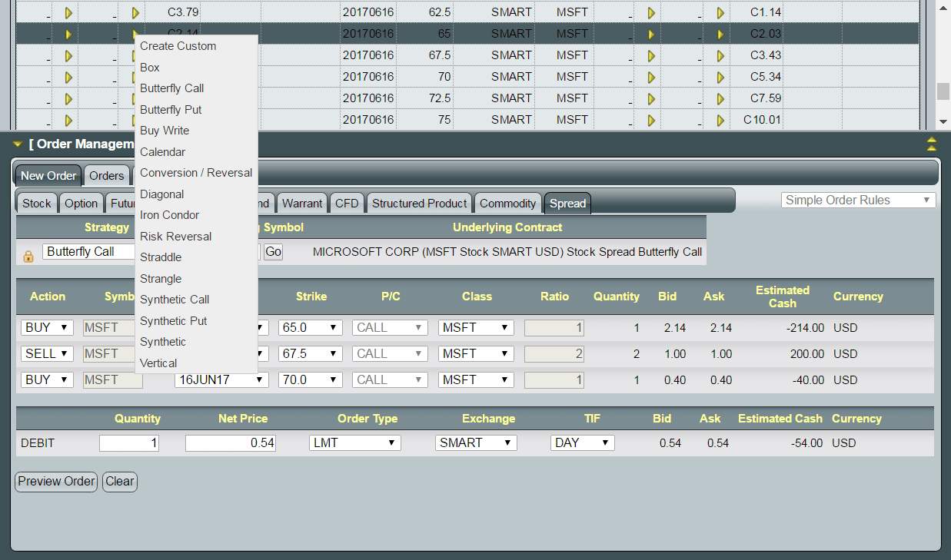Image resolution: width=951 pixels, height=560 pixels.
Task: Click the yellow arrow next to C3.79
Action: (135, 12)
